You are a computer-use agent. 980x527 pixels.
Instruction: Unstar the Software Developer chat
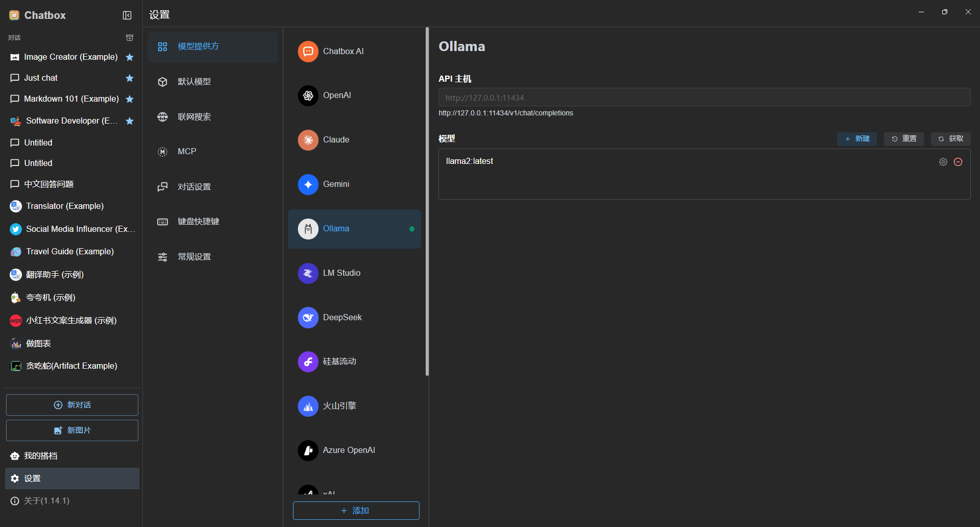[x=130, y=121]
